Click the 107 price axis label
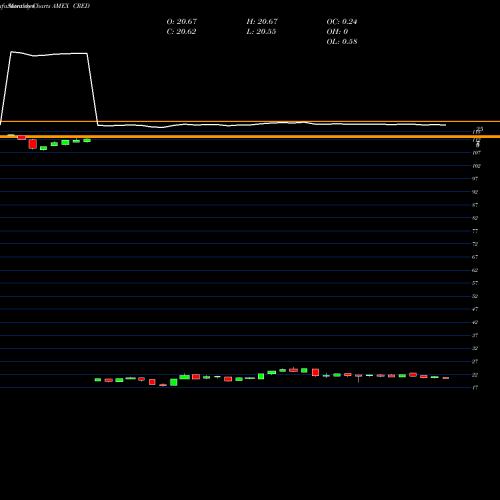This screenshot has width=500, height=500. click(x=476, y=153)
